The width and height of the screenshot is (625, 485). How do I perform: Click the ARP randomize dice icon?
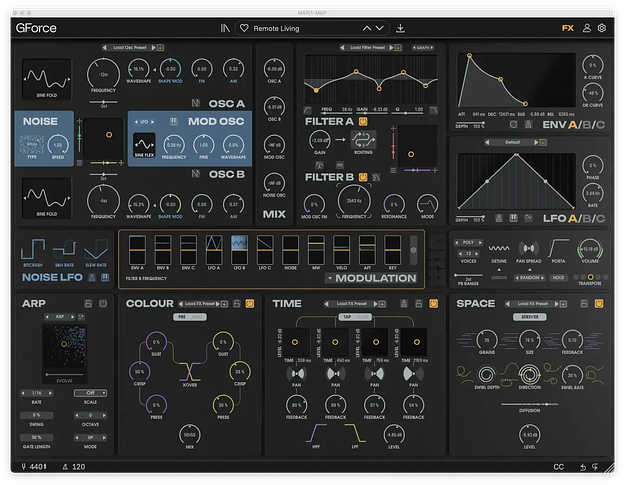click(81, 317)
